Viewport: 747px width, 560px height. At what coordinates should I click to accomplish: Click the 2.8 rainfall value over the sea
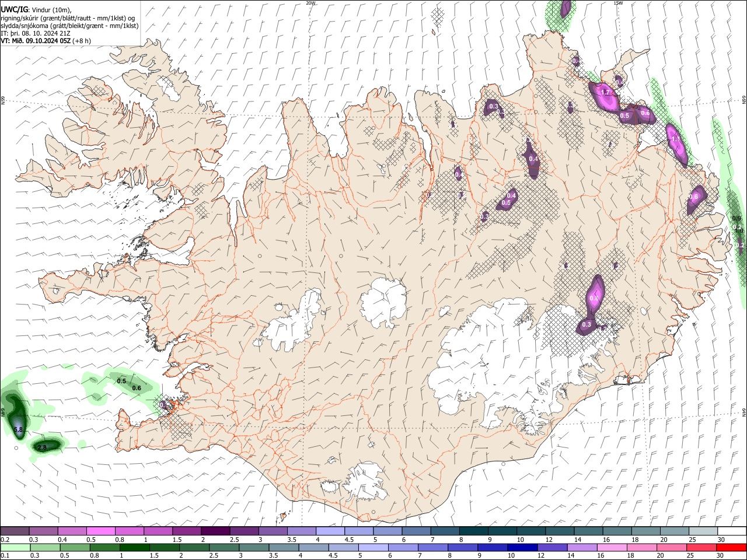coord(42,447)
